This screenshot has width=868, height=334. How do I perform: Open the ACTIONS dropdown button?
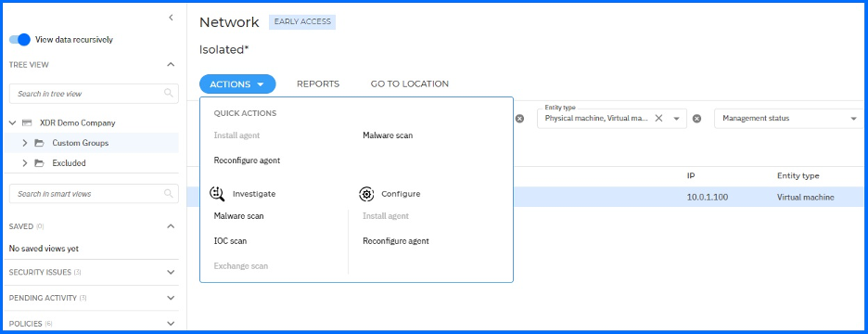pos(237,84)
